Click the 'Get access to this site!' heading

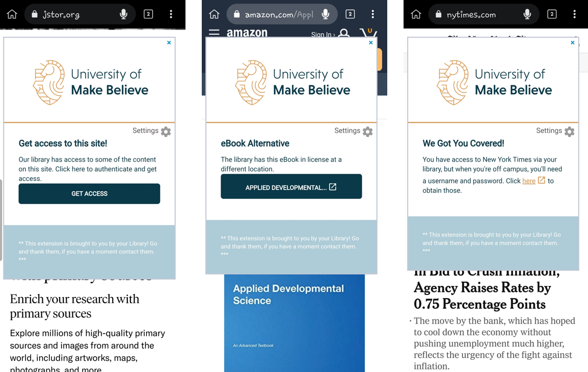tap(63, 143)
